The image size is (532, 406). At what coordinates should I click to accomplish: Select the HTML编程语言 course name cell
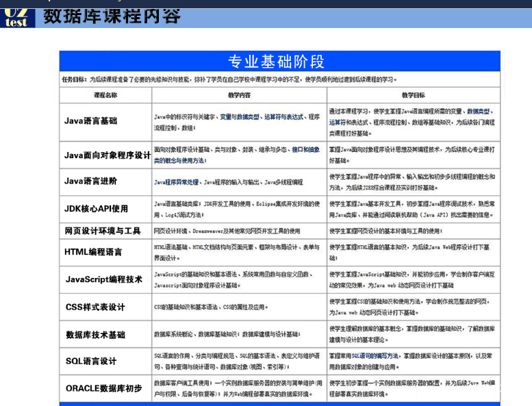click(105, 253)
